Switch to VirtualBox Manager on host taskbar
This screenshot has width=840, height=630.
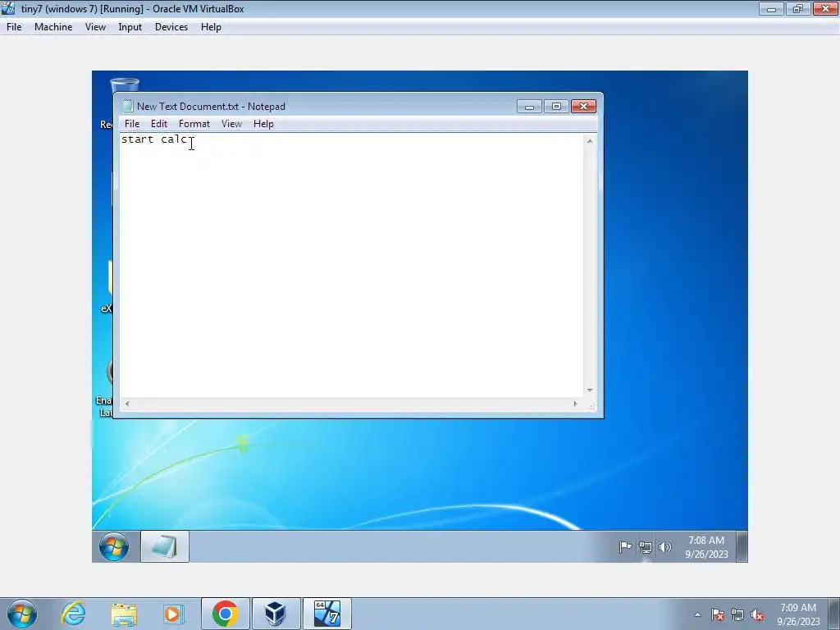pos(276,614)
